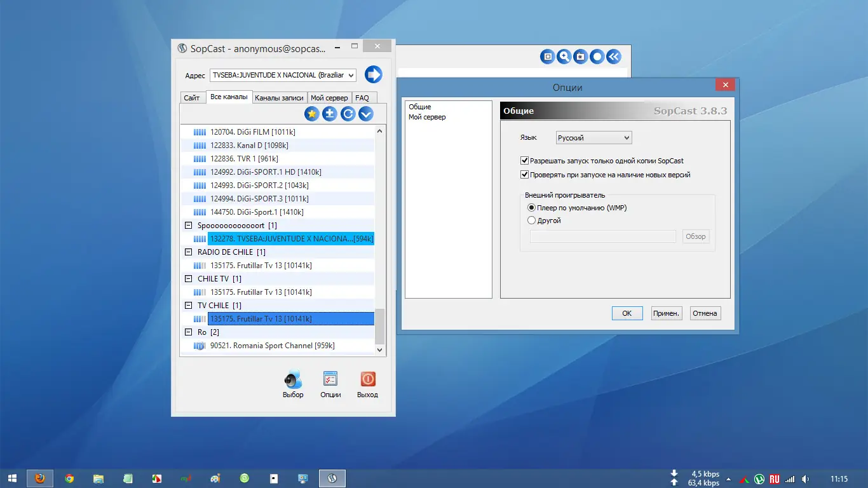Collapse the CHILE TV group
This screenshot has height=488, width=868.
[x=189, y=279]
